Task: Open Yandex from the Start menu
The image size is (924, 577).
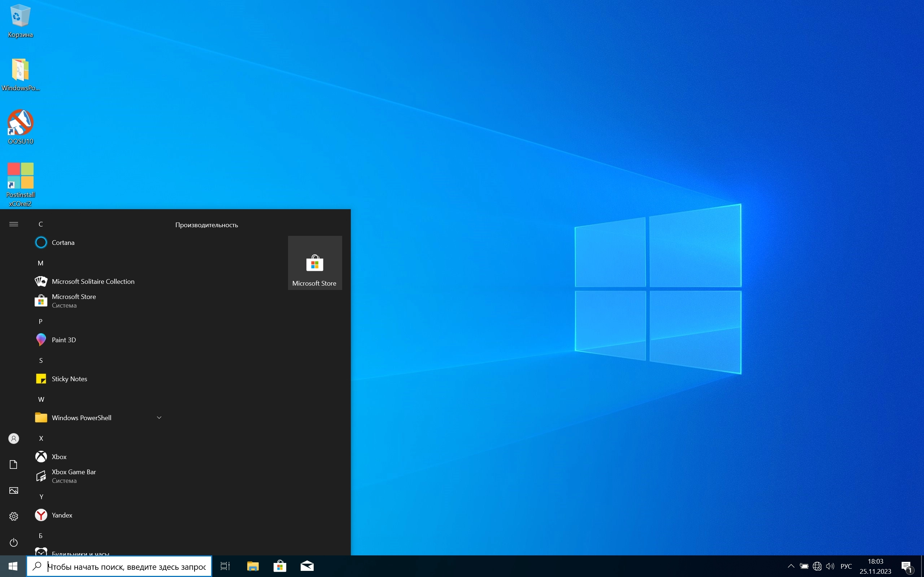Action: [62, 515]
